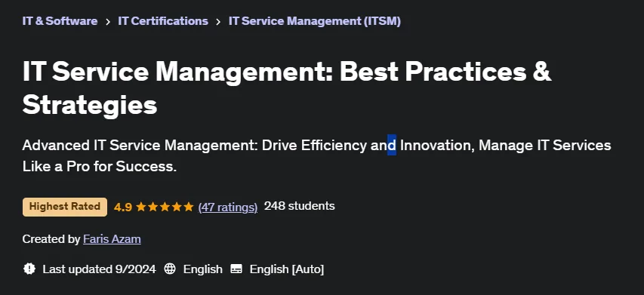Click the fifth rating star
The image size is (644, 295).
pos(189,207)
